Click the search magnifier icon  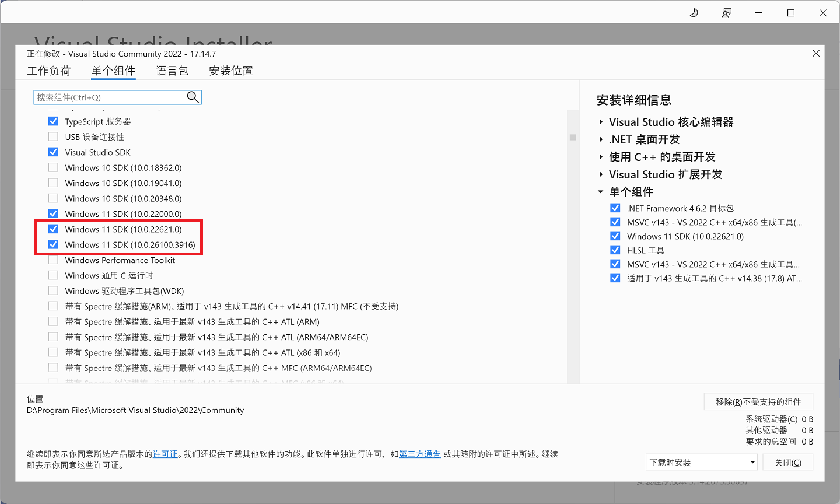point(193,97)
